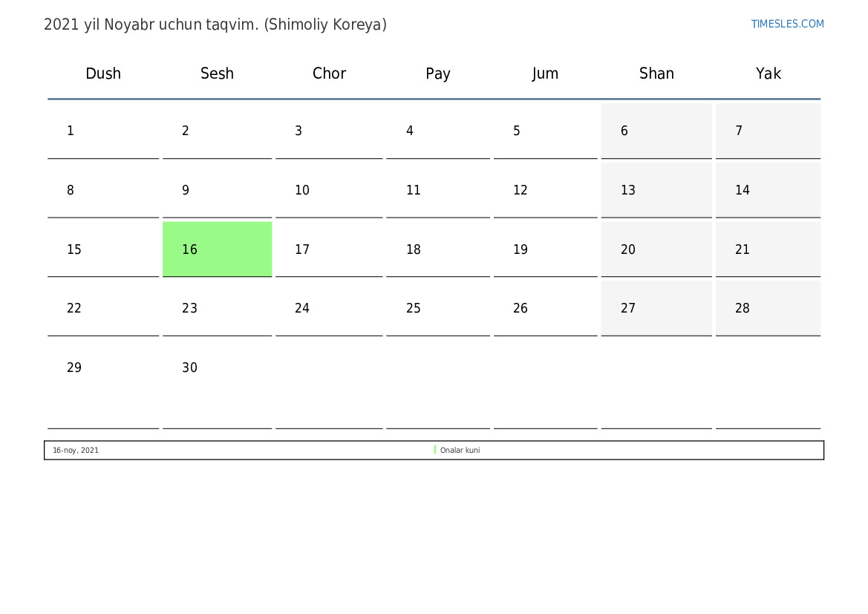Click the Dush weekday header

pos(103,74)
